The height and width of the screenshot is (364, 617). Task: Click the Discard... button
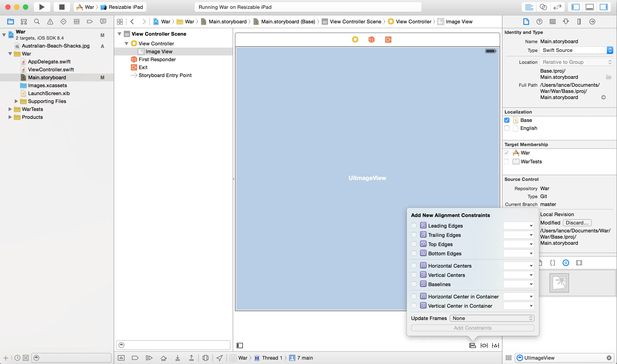pos(577,222)
